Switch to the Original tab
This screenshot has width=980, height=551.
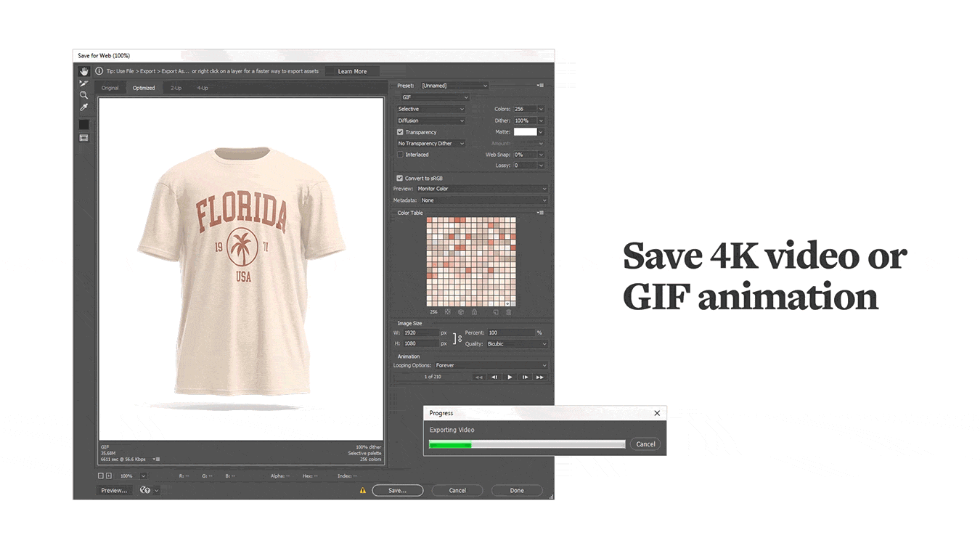110,88
